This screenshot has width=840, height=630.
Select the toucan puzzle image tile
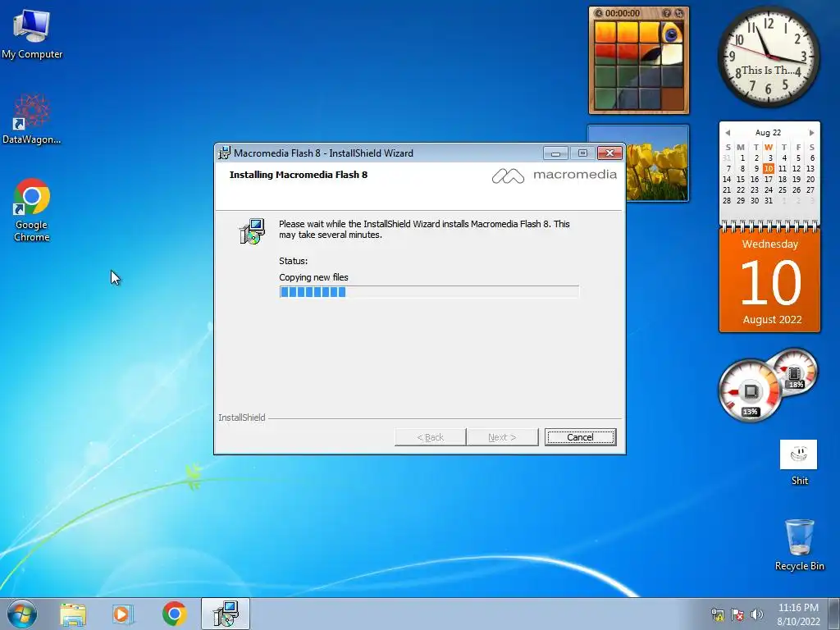tap(638, 66)
